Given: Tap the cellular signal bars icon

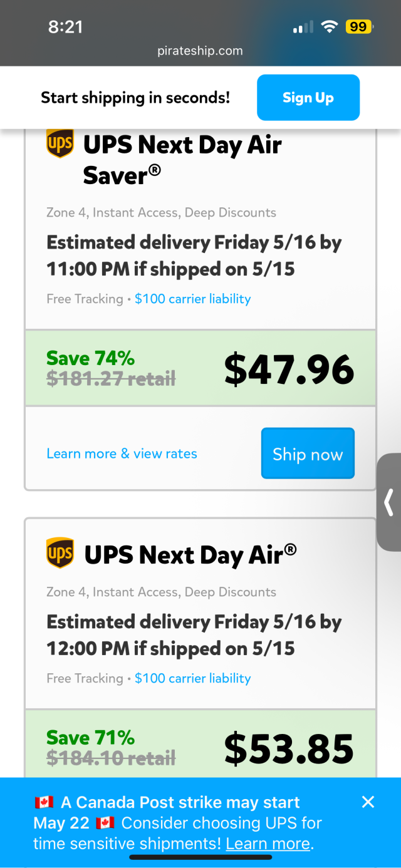Looking at the screenshot, I should 303,28.
